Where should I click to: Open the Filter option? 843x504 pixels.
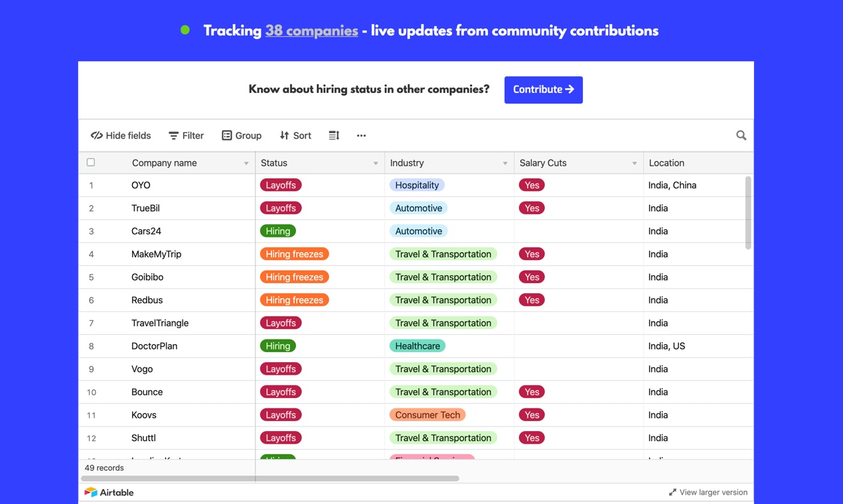coord(186,135)
